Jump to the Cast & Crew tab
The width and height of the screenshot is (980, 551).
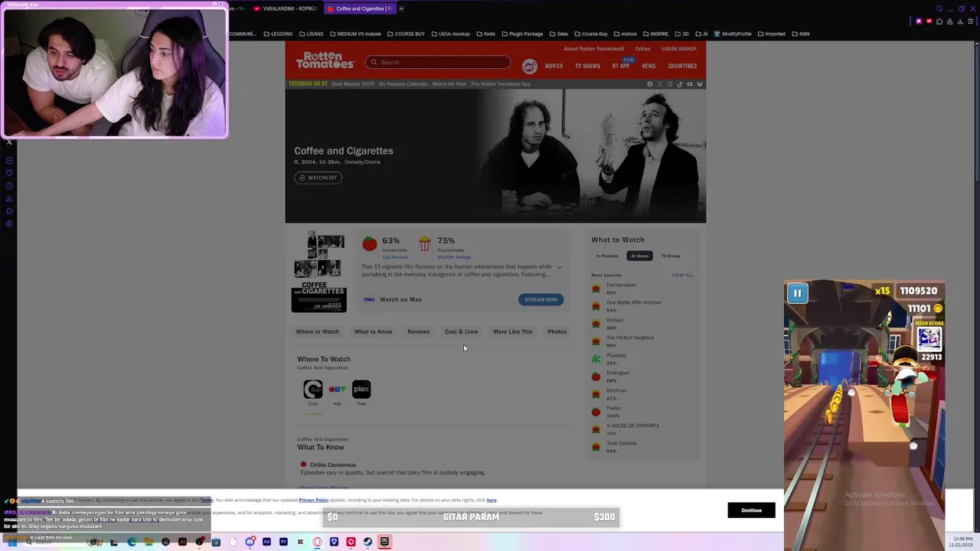(x=461, y=331)
